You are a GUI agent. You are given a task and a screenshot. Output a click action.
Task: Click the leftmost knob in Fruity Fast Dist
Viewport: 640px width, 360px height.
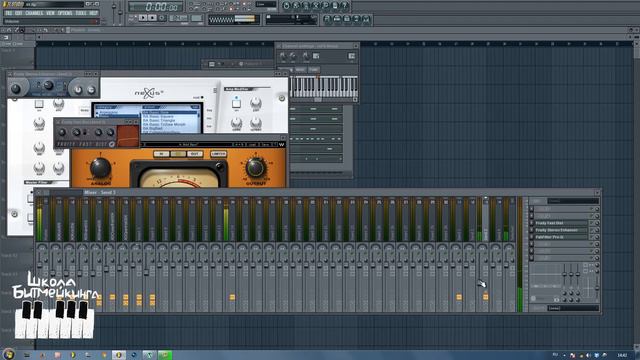(x=62, y=132)
